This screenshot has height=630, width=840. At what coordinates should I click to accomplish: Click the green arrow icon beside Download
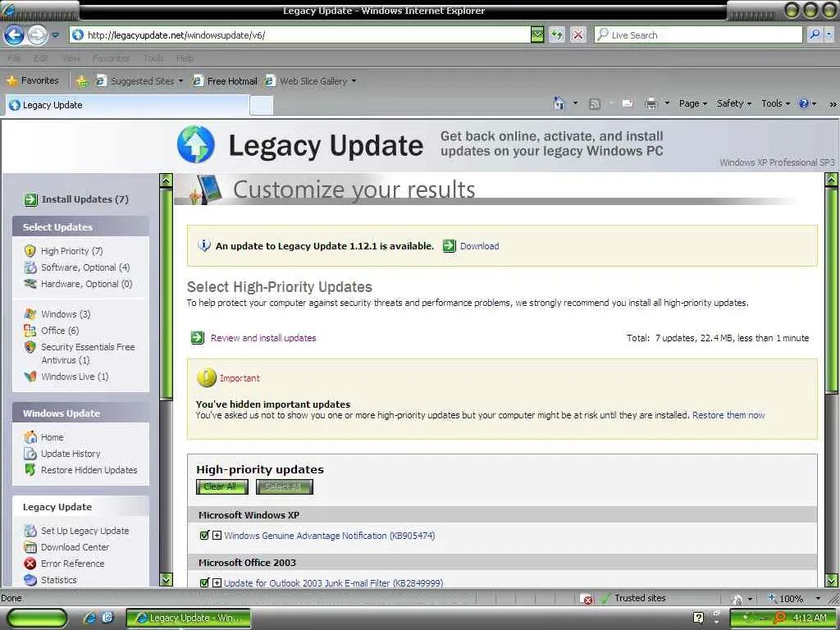click(449, 246)
